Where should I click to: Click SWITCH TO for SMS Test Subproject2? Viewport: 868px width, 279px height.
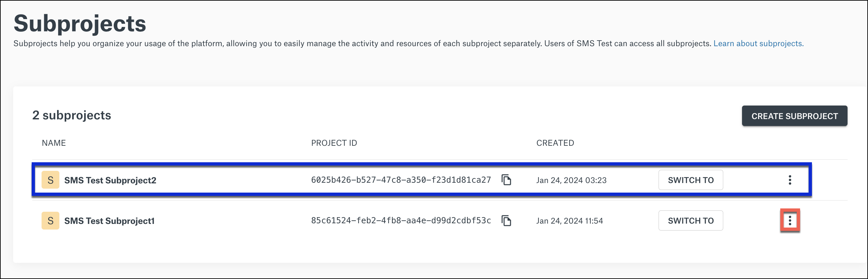tap(691, 180)
